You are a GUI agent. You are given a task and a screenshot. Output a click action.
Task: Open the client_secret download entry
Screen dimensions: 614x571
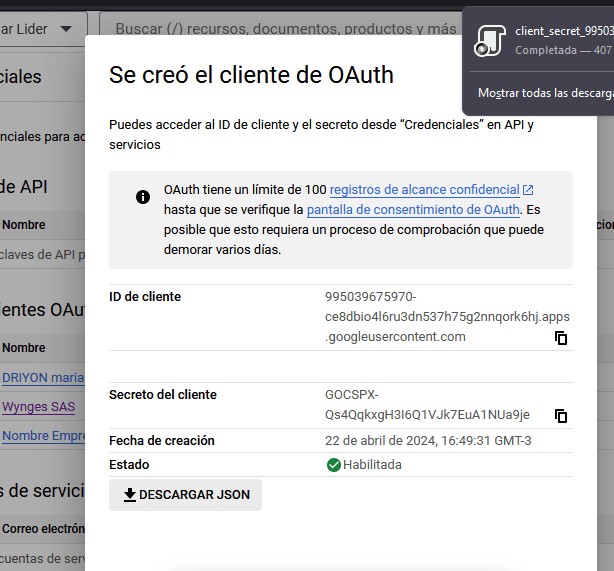point(563,32)
